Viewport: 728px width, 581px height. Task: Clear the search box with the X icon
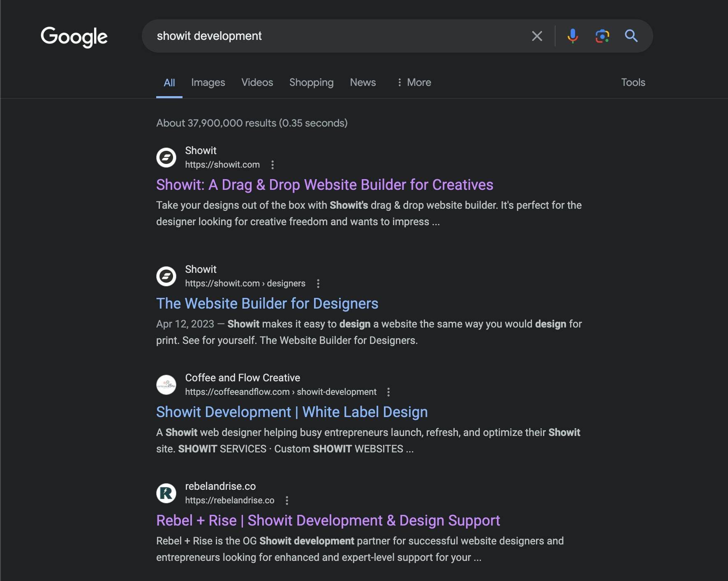point(537,36)
